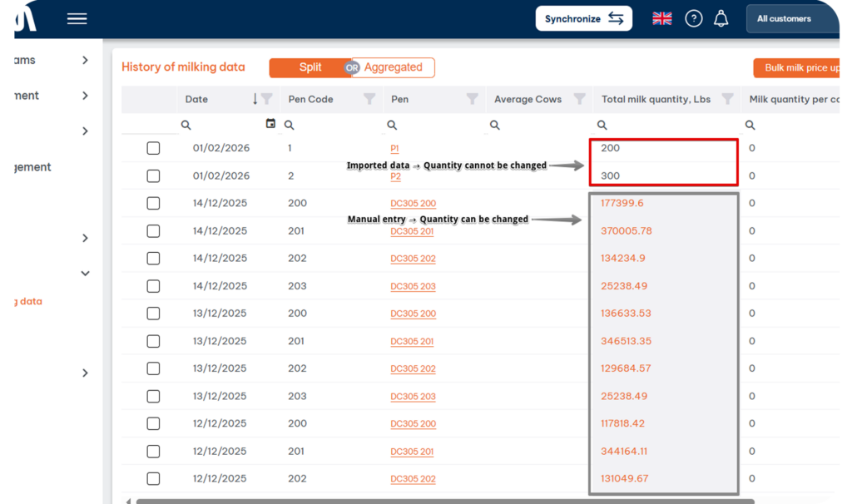
Task: Open Pen Code column filter icon
Action: (369, 99)
